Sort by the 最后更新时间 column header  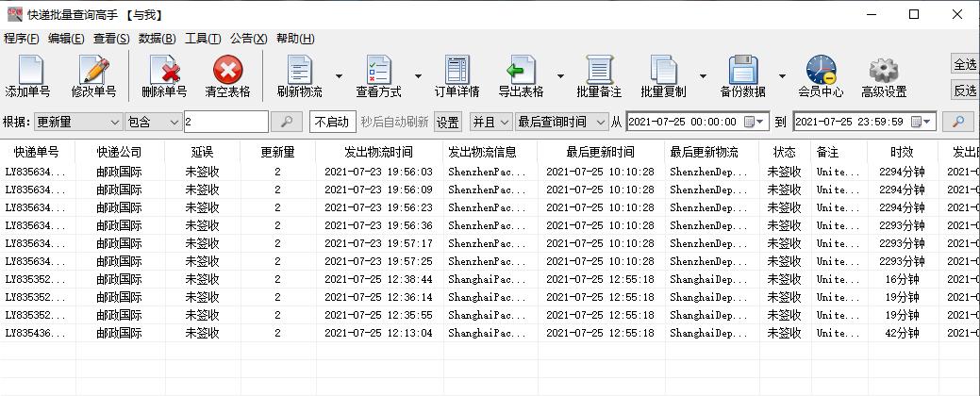click(x=600, y=152)
